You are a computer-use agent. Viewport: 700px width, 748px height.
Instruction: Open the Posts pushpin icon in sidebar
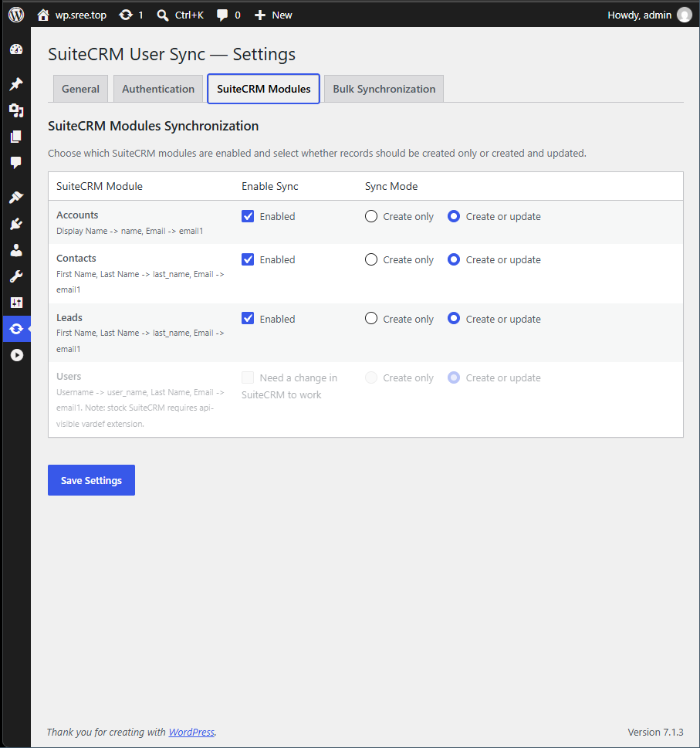[16, 84]
